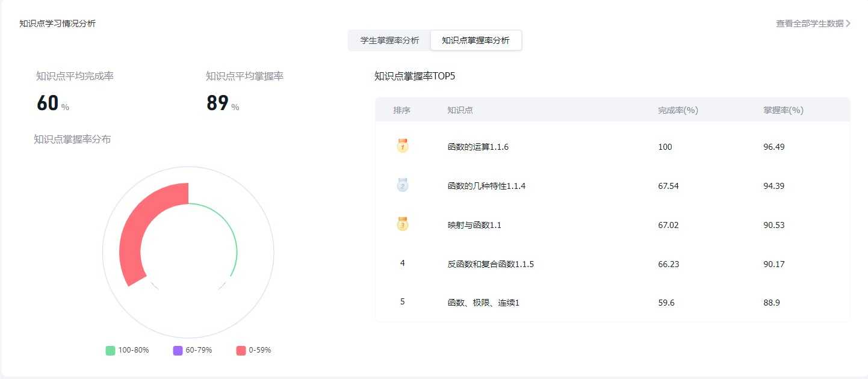This screenshot has width=868, height=379.
Task: Toggle the purple 60-79% legend item
Action: tap(193, 350)
